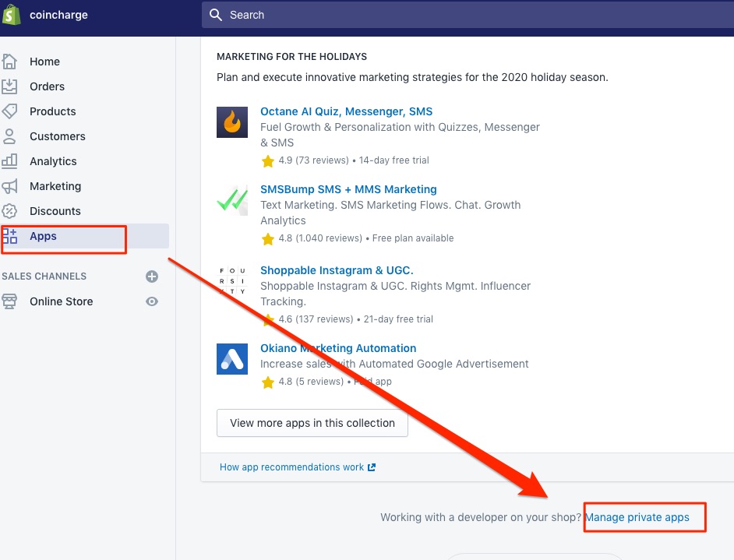
Task: Click the Home house icon
Action: [9, 62]
